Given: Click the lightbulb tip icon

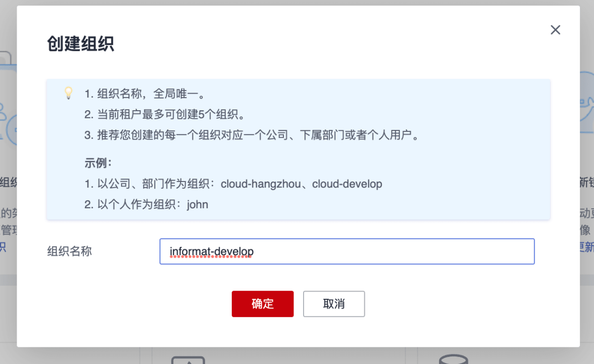Looking at the screenshot, I should 68,93.
